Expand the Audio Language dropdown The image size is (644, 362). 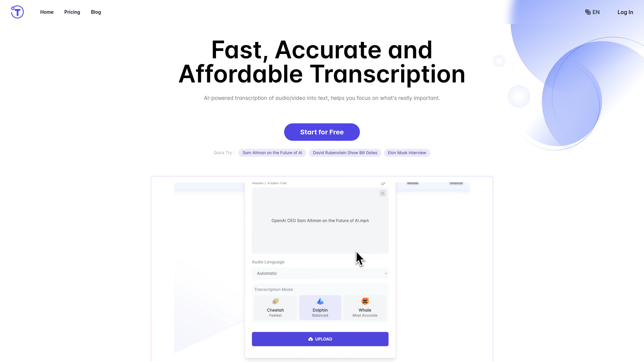[x=320, y=273]
